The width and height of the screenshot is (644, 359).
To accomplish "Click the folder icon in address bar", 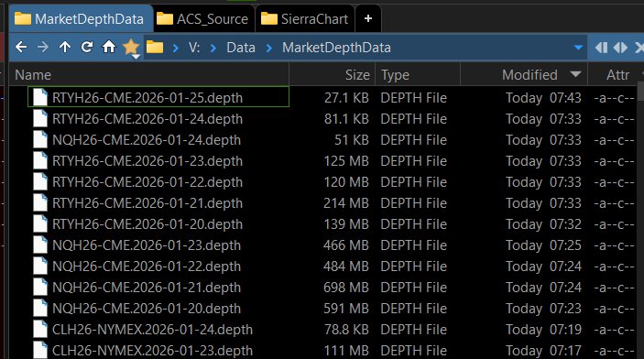I will pyautogui.click(x=155, y=48).
